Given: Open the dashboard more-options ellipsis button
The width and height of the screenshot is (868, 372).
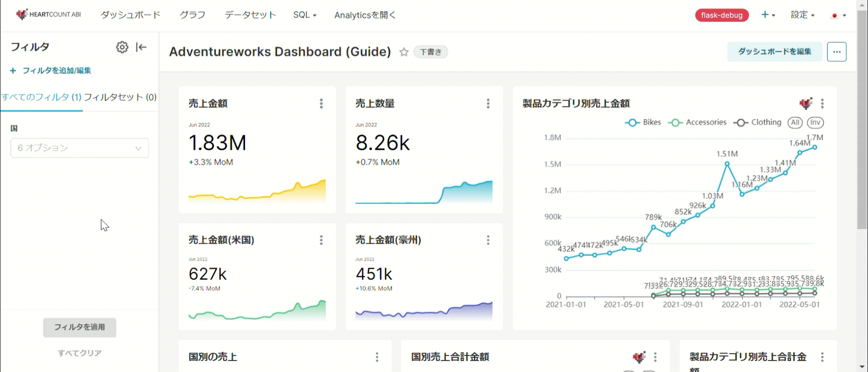Looking at the screenshot, I should click(x=837, y=52).
